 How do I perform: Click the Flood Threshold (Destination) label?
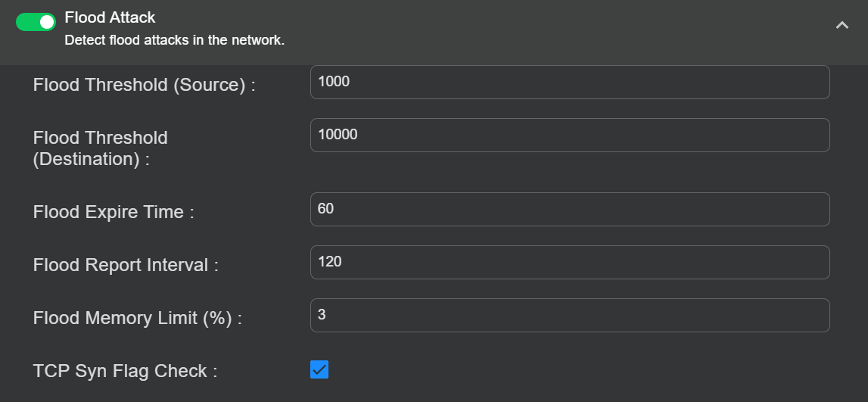[101, 148]
